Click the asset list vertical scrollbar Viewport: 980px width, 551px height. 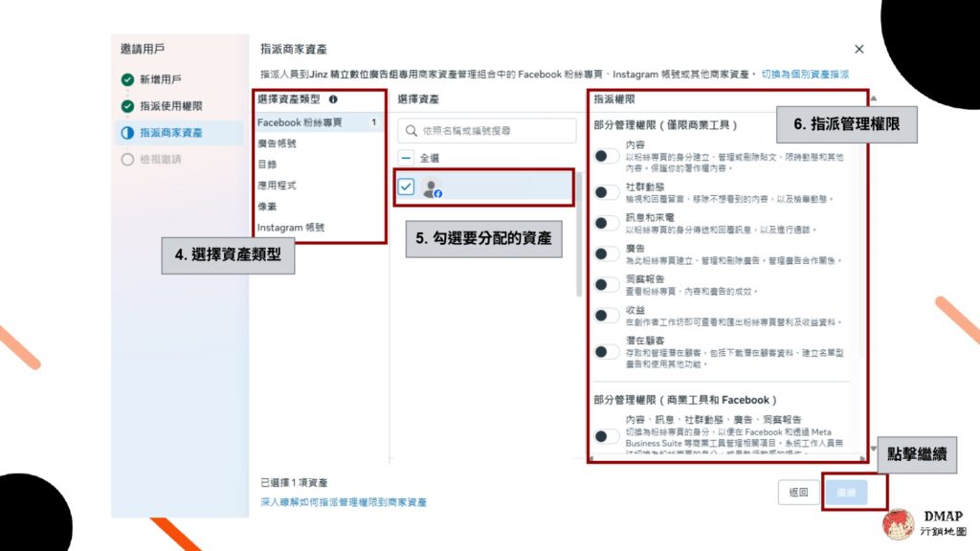click(x=579, y=234)
